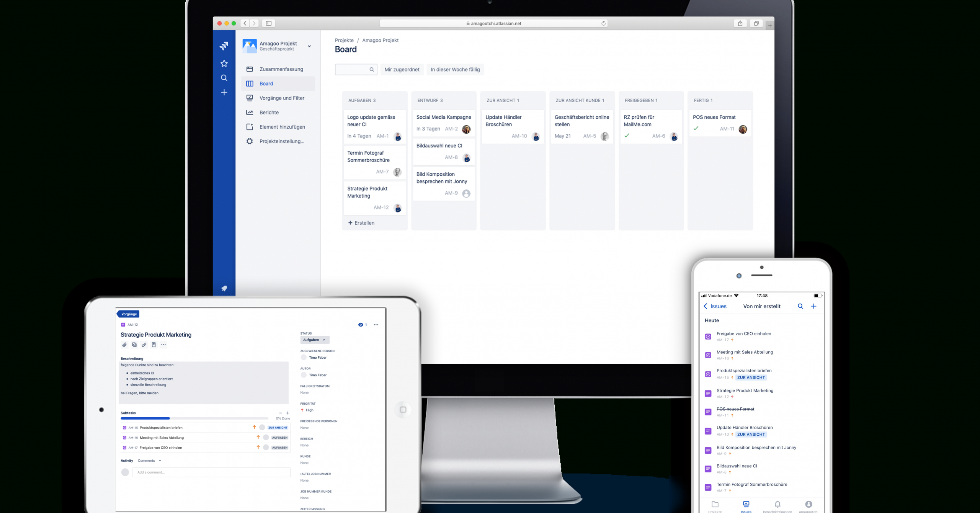Open more actions dots beside watch icon

tap(376, 325)
